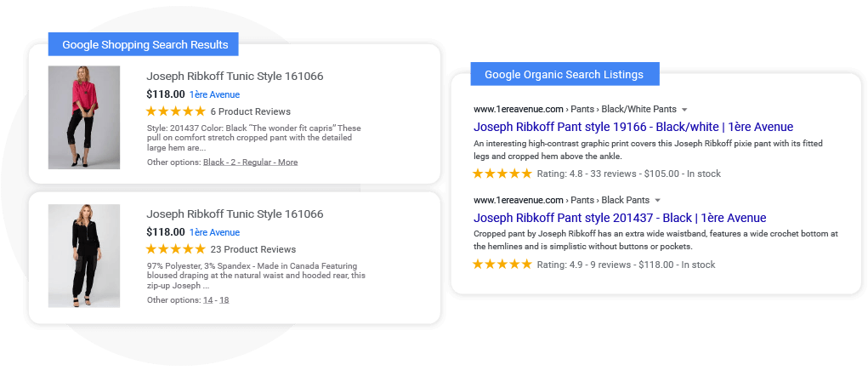Viewport: 868px width, 376px height.
Task: Click the 1ère Avenue seller link in second result
Action: [214, 232]
